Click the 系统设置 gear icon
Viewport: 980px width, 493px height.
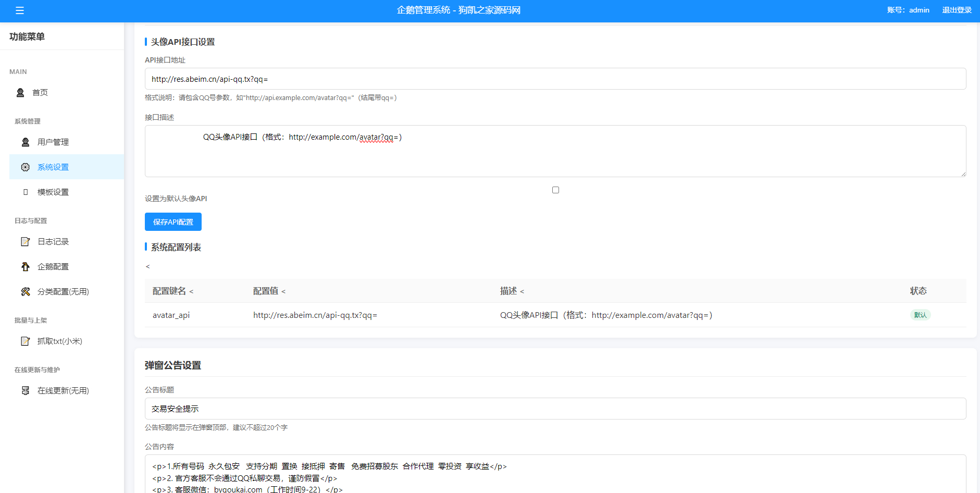point(25,167)
